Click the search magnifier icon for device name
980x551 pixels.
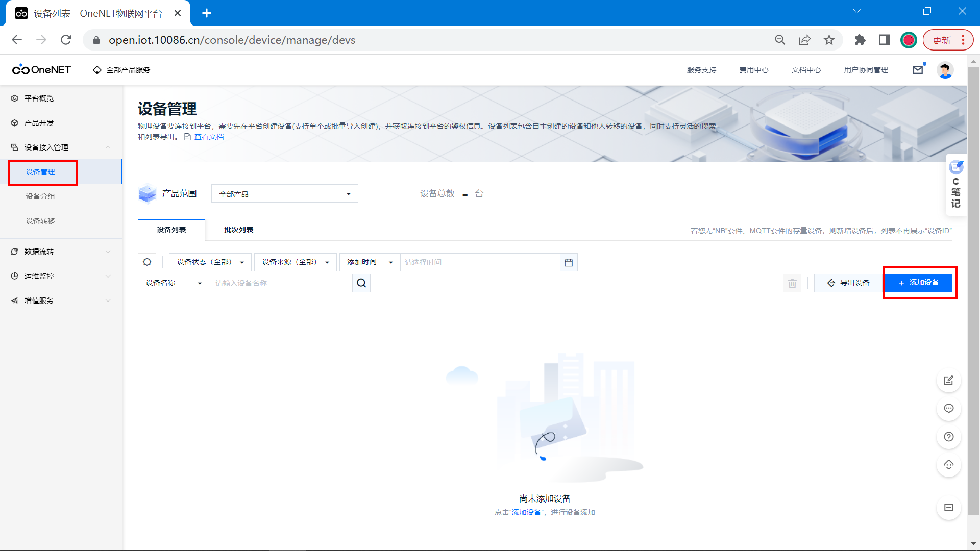pos(361,283)
